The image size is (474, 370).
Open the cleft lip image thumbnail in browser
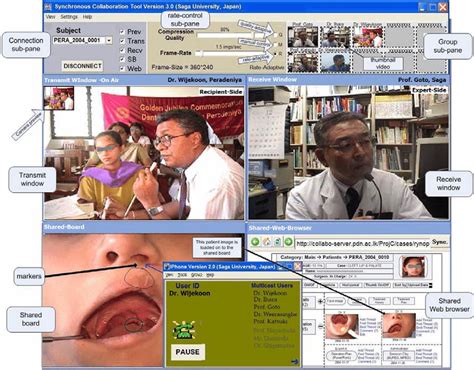399,325
